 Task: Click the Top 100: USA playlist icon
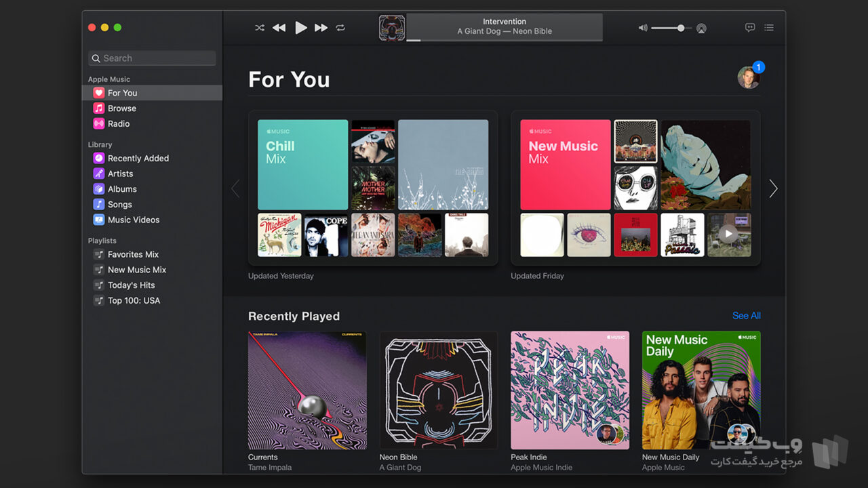[x=98, y=300]
